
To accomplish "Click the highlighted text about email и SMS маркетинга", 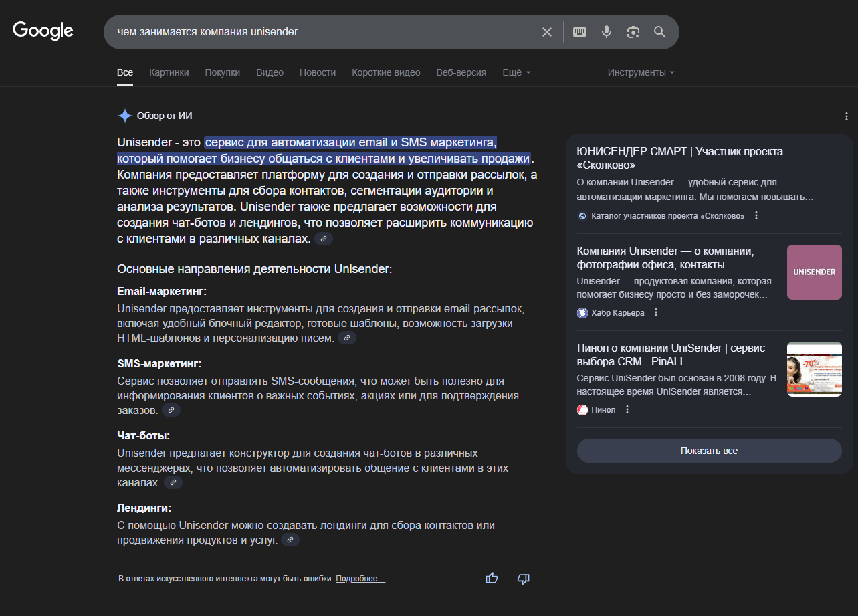I will 324,150.
